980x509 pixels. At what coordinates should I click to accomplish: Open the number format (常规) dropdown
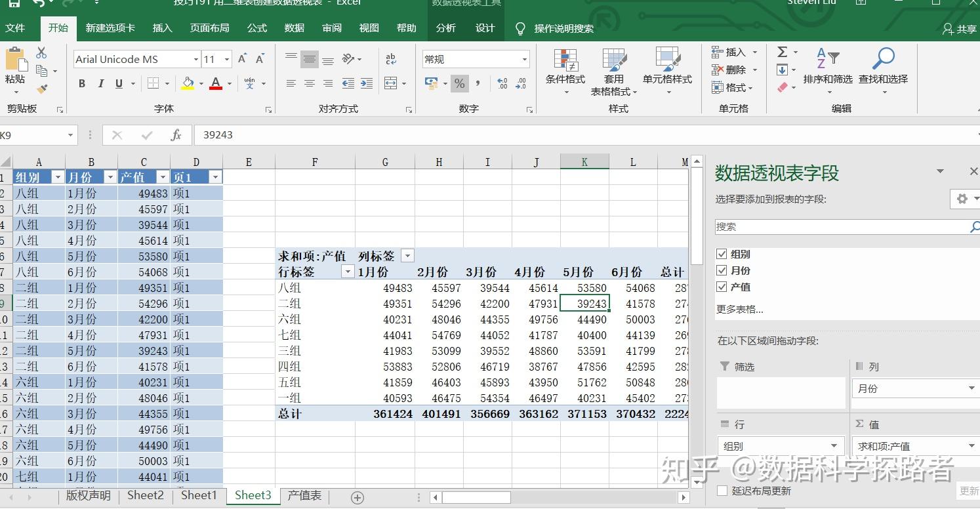[525, 60]
